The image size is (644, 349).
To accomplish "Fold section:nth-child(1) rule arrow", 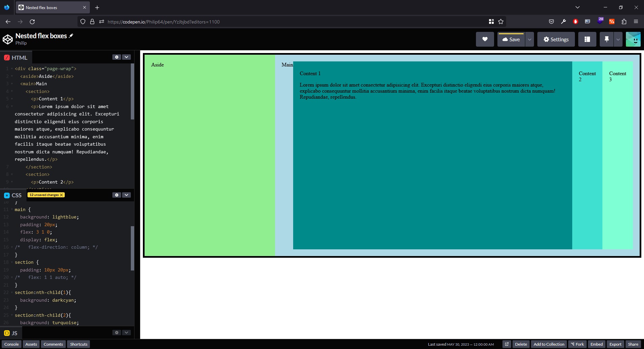I will click(x=12, y=293).
